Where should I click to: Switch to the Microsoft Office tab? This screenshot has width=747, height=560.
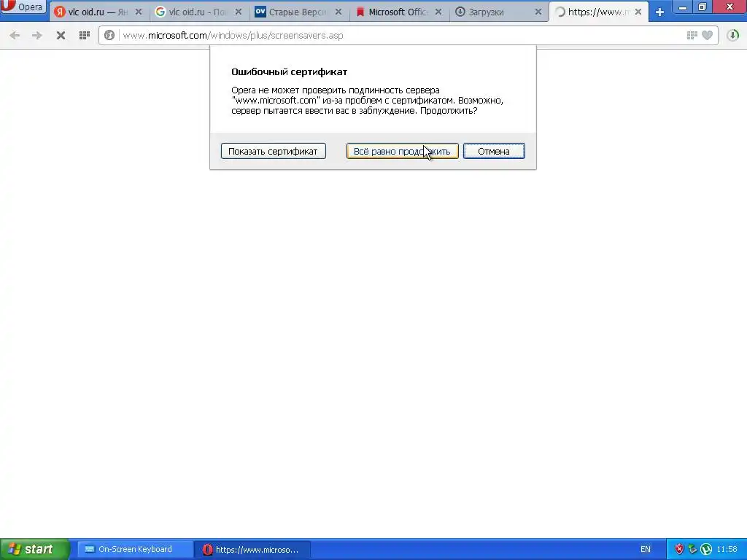tap(399, 12)
